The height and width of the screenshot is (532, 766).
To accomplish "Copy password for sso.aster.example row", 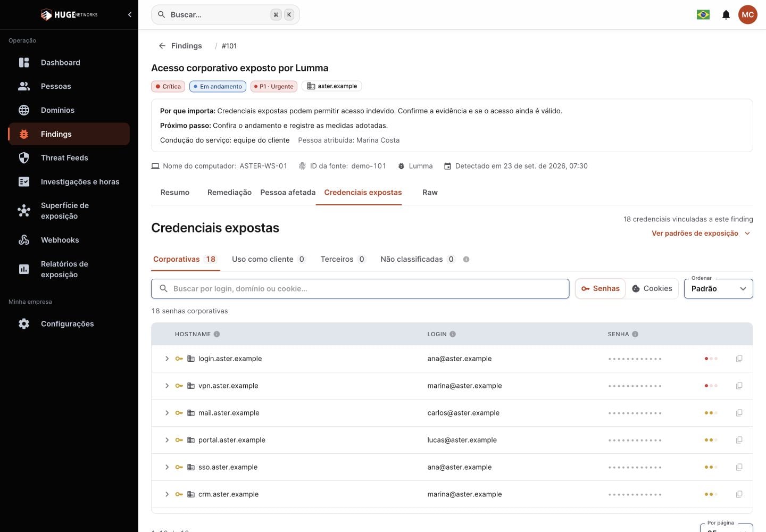I will pos(739,467).
